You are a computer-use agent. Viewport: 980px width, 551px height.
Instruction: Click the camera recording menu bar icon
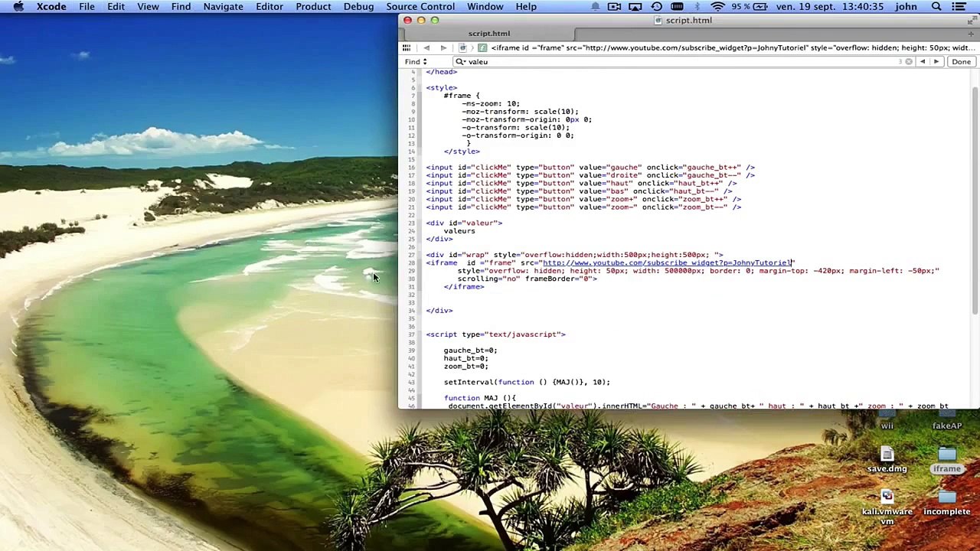coord(614,7)
